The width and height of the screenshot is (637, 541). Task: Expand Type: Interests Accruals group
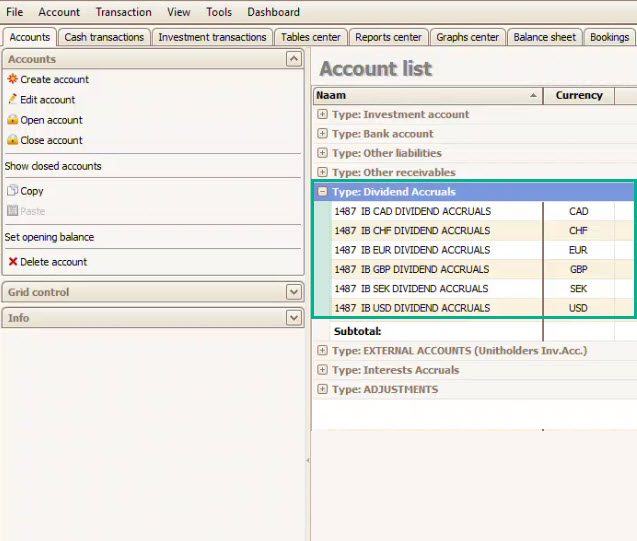click(322, 370)
